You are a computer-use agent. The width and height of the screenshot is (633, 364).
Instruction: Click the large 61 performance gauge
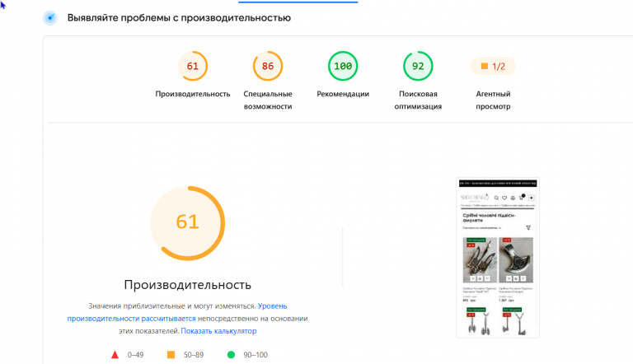click(188, 223)
